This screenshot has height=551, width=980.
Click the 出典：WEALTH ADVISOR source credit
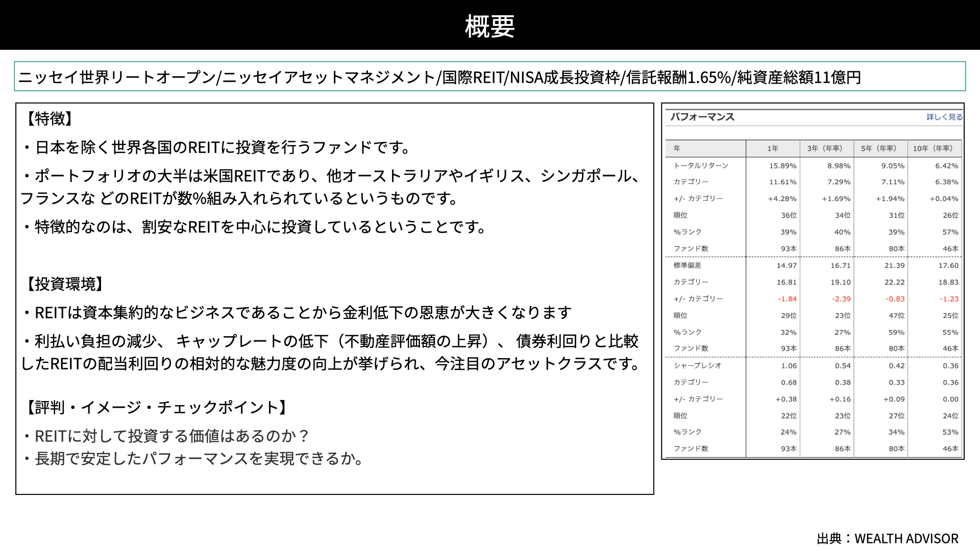pos(888,539)
